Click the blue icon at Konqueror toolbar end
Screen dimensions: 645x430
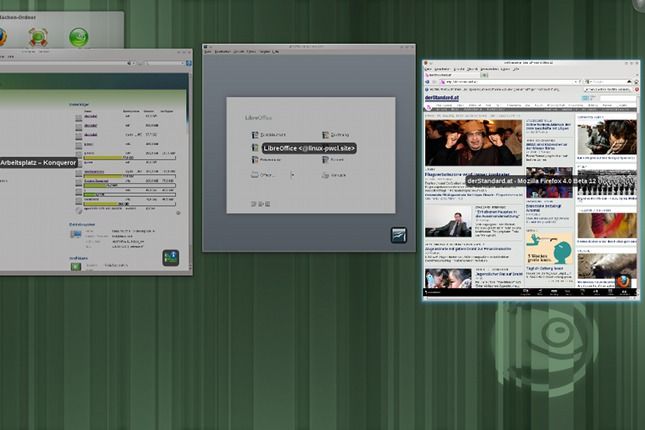188,63
